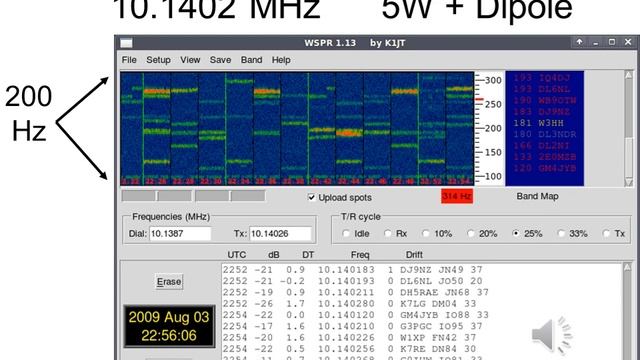
Task: Select the 25% T/R cycle option
Action: pos(516,233)
